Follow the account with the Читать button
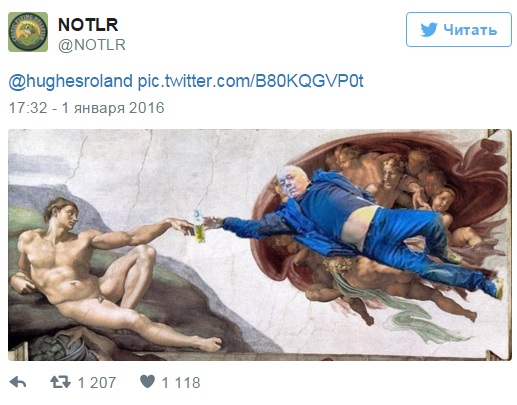This screenshot has width=517, height=405. [x=459, y=30]
